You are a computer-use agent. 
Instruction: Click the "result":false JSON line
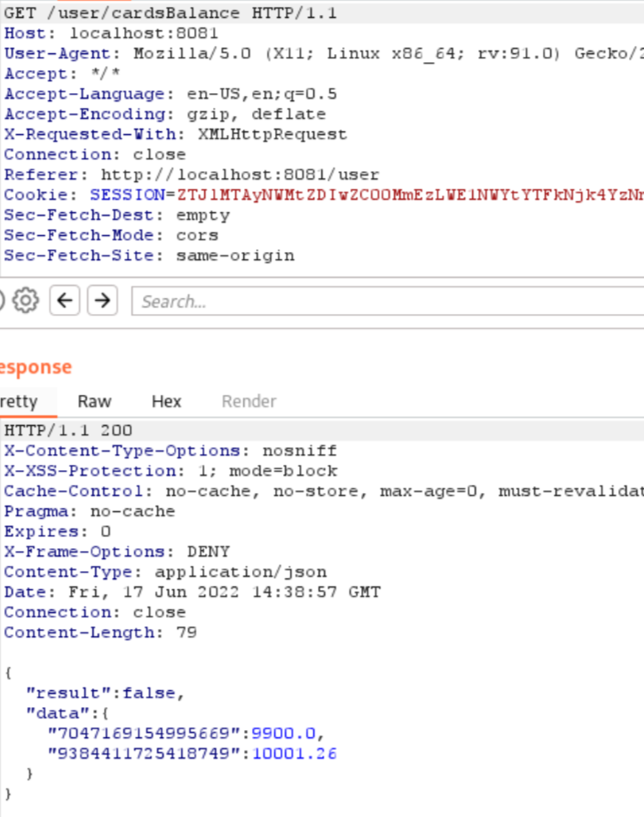click(x=105, y=693)
